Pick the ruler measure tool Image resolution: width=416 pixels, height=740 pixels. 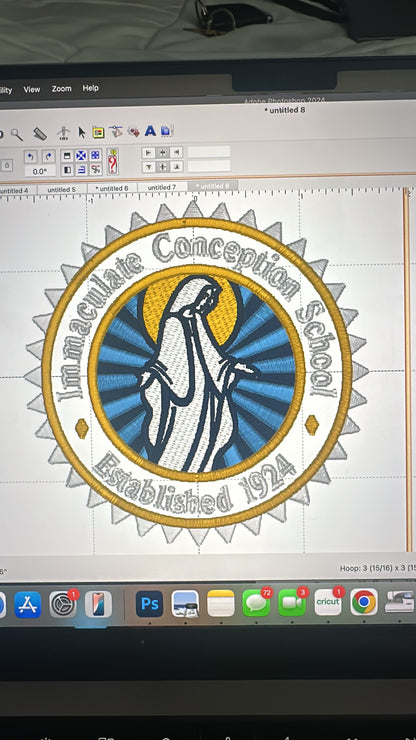pos(40,134)
